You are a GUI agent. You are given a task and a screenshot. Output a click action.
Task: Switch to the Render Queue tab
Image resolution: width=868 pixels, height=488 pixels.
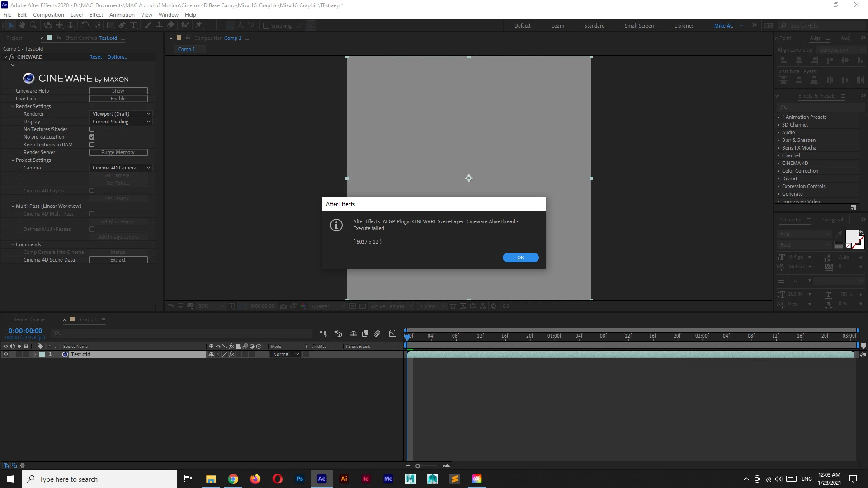(x=29, y=319)
